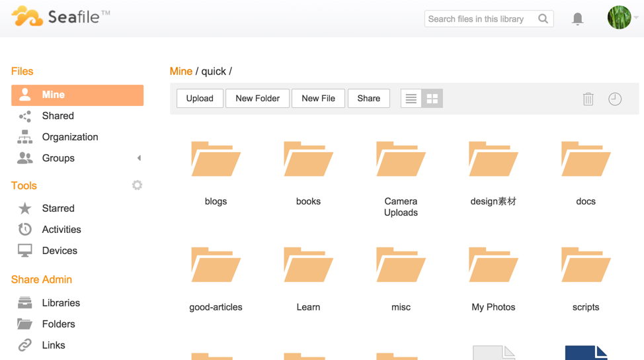Open Groups in the sidebar
This screenshot has height=360, width=644.
click(x=58, y=158)
